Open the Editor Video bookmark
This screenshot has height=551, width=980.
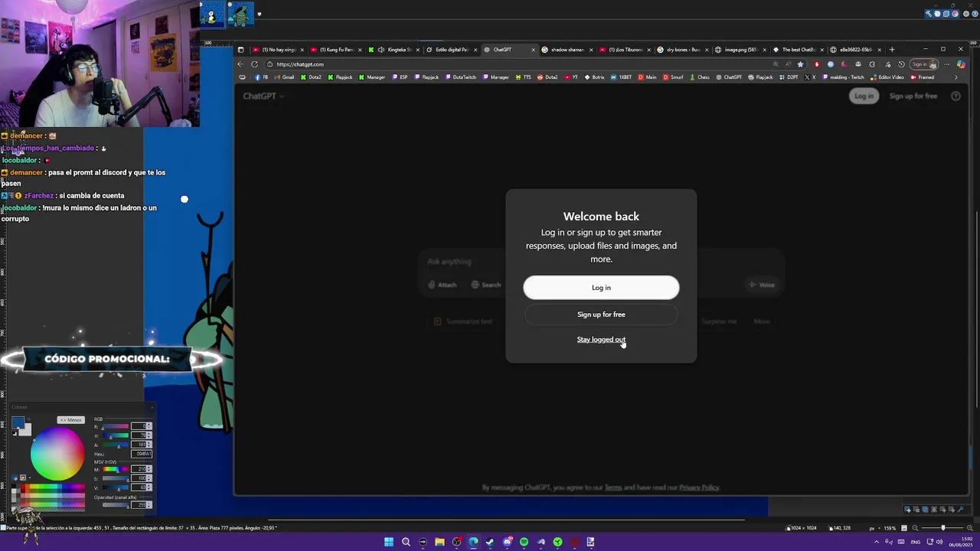(887, 77)
